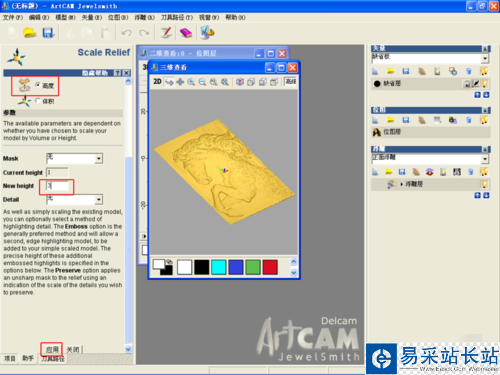
Task: Click red and blue relief combine icon
Action: coord(430,172)
